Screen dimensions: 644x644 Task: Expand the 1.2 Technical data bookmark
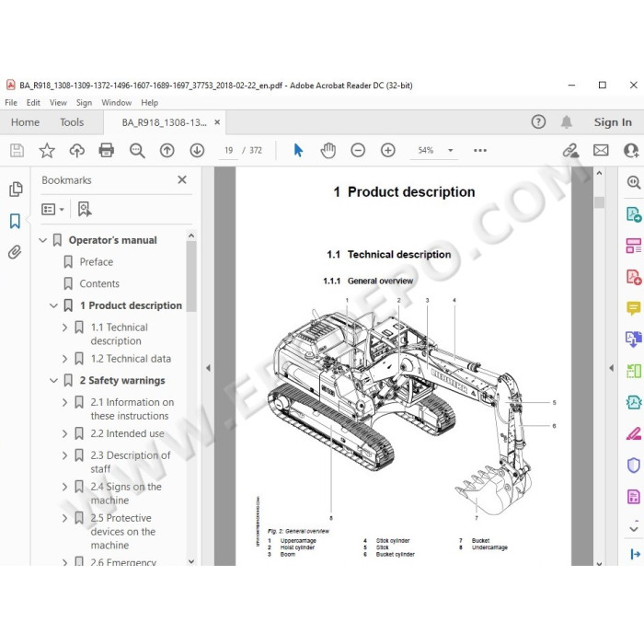pyautogui.click(x=64, y=359)
